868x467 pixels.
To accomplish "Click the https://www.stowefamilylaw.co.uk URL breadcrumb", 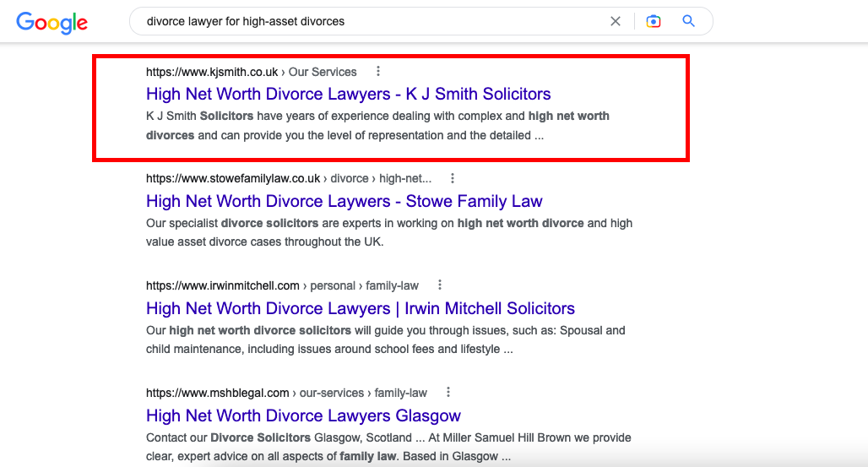I will coord(289,178).
